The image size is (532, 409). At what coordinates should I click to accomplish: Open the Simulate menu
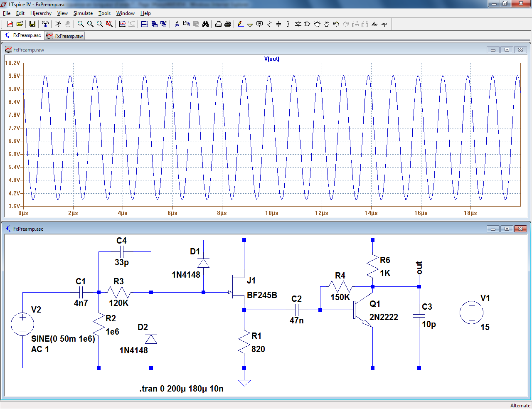pyautogui.click(x=83, y=13)
